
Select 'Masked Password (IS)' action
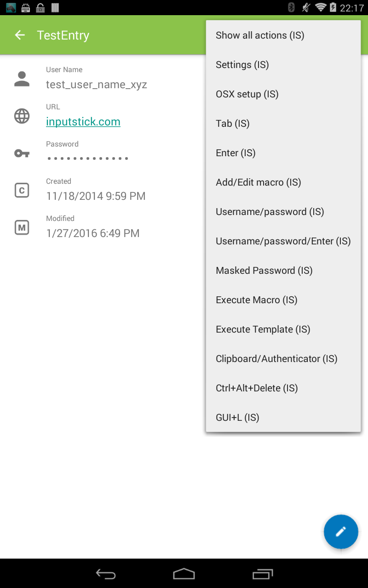tap(264, 270)
